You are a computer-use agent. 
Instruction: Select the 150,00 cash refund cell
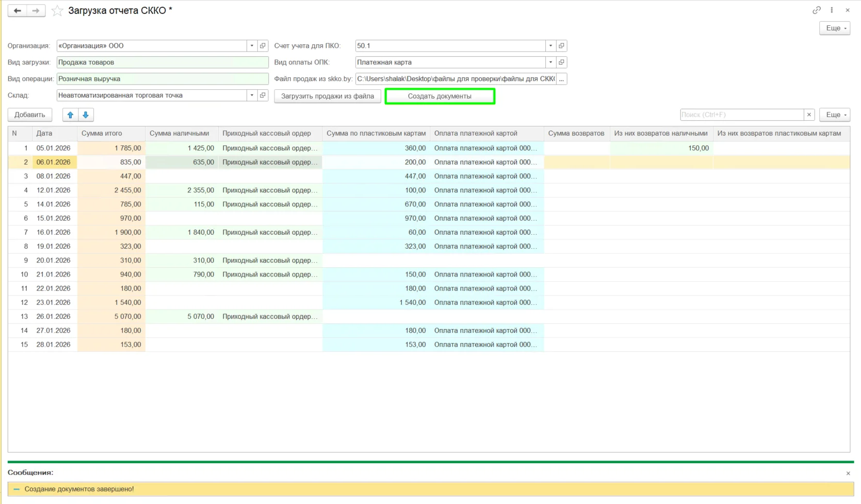661,148
